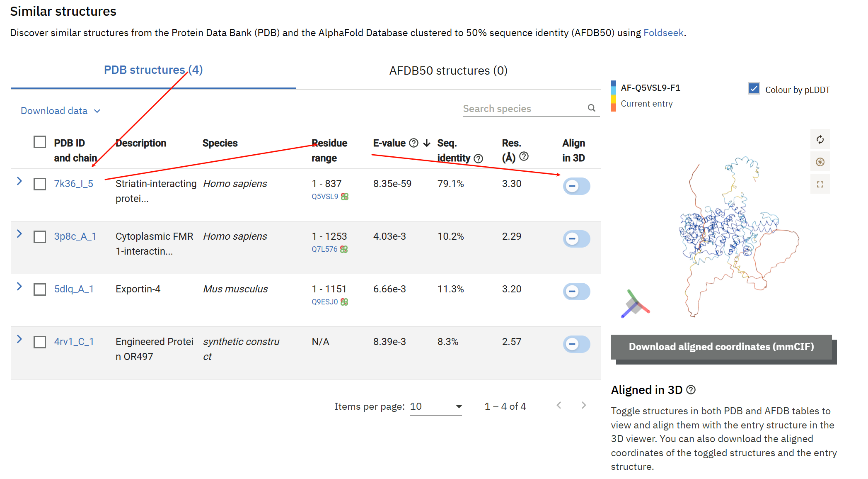Open the Items per page dropdown
868x479 pixels.
coord(435,406)
